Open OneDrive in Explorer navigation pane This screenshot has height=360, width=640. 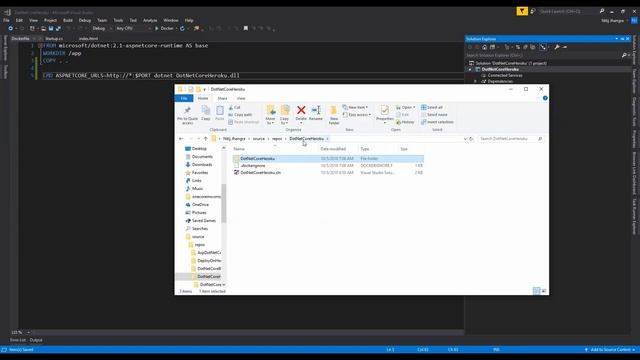tap(200, 204)
